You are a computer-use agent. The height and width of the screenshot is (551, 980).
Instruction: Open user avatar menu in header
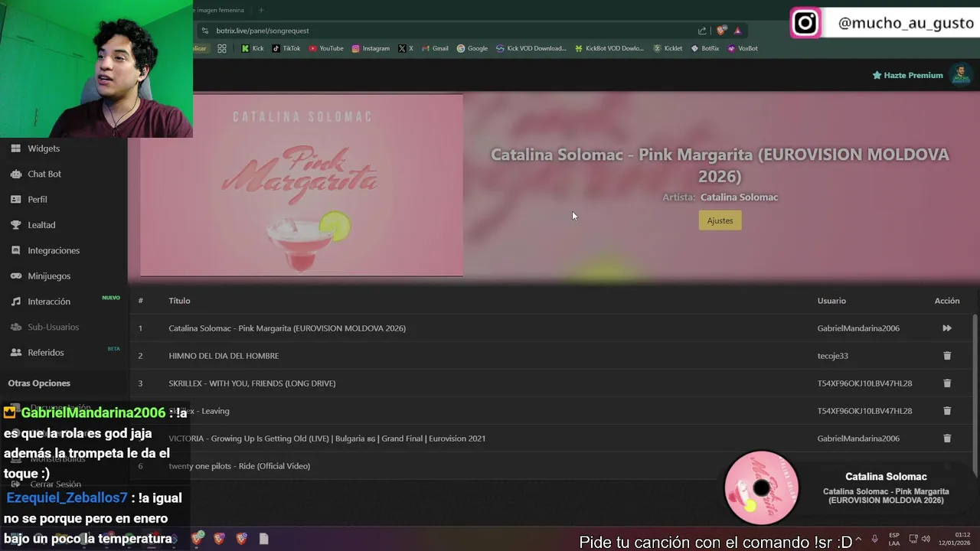point(960,75)
